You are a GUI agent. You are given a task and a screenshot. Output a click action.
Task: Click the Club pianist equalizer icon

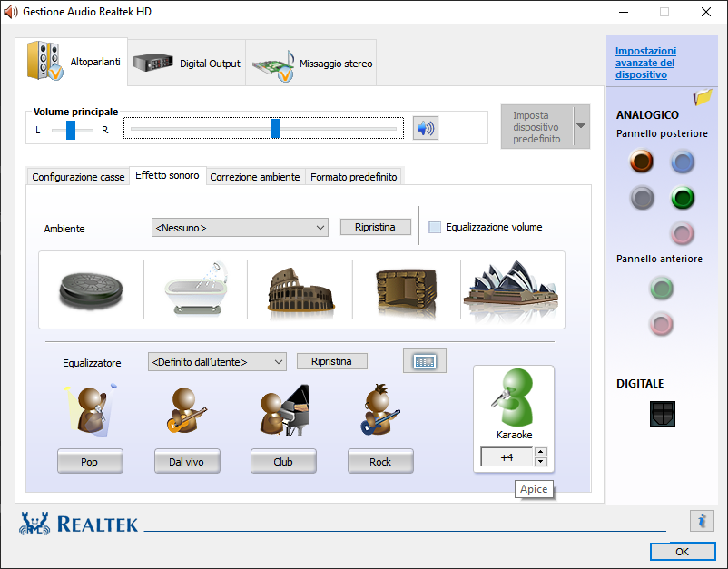point(284,410)
